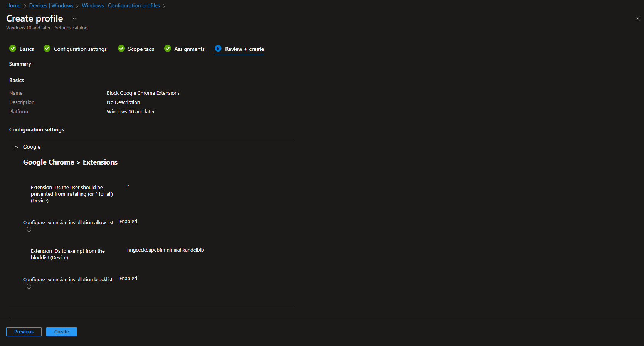
Task: Open info icon under extension installation allow list
Action: [29, 229]
